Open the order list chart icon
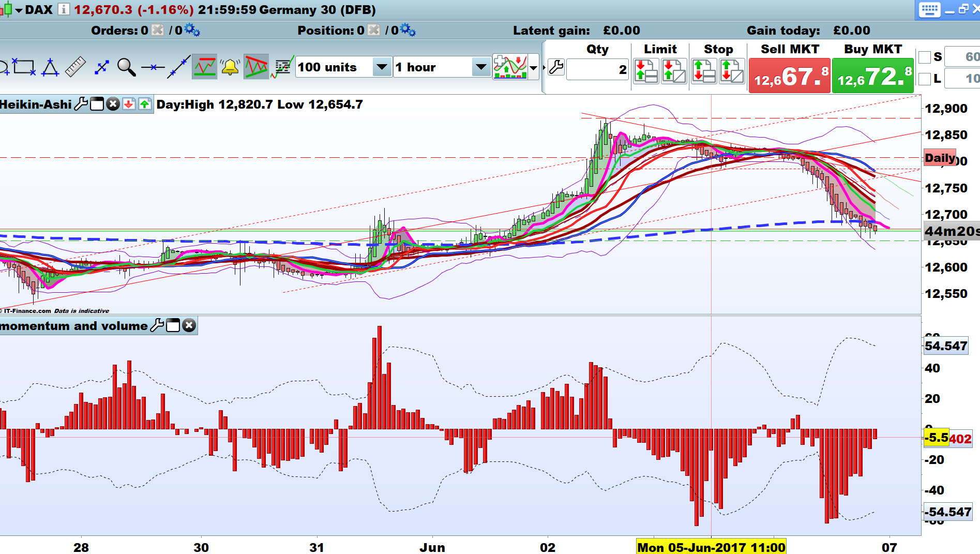 [282, 67]
